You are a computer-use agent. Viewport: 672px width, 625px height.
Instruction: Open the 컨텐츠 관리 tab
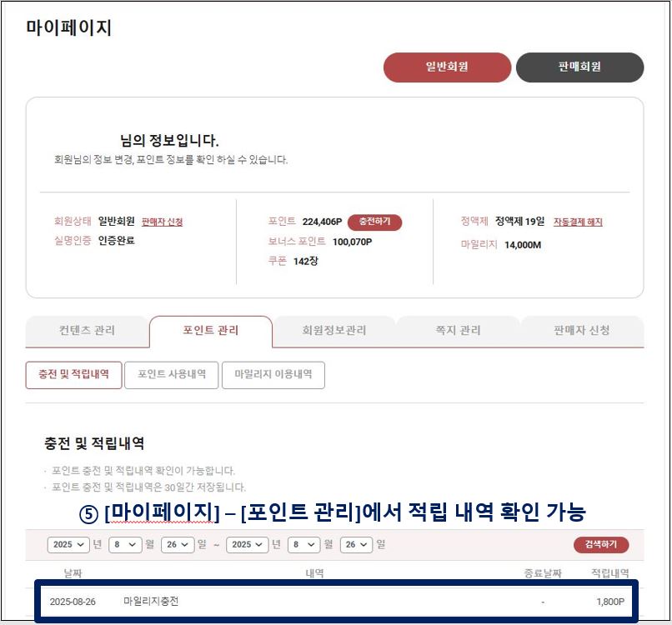tap(87, 331)
